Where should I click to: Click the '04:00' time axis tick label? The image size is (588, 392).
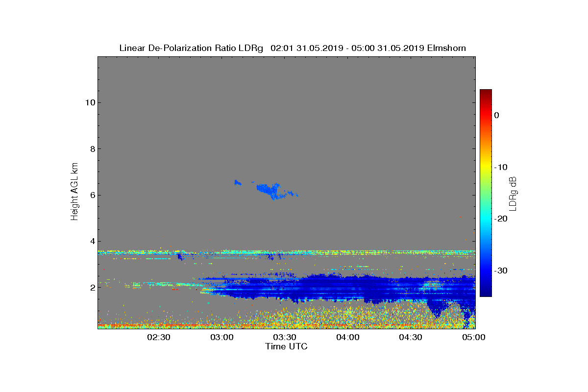(x=348, y=338)
